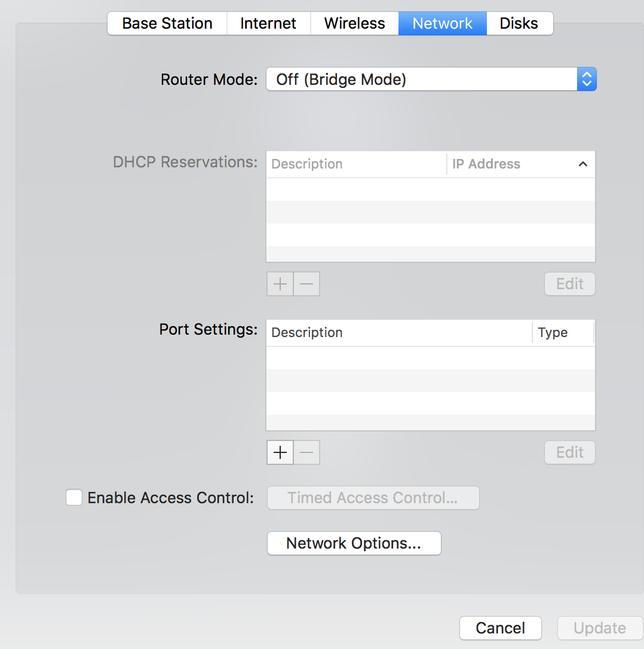Click Edit button below DHCP Reservations table
644x649 pixels.
pos(569,284)
